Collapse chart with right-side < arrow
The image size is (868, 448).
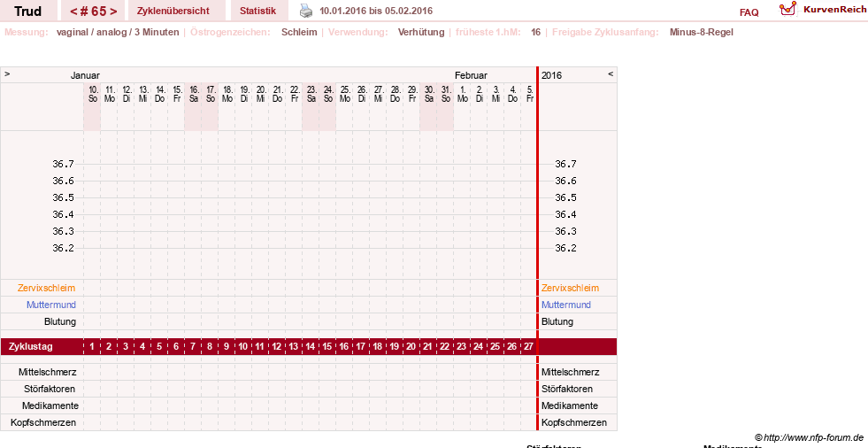pyautogui.click(x=611, y=73)
